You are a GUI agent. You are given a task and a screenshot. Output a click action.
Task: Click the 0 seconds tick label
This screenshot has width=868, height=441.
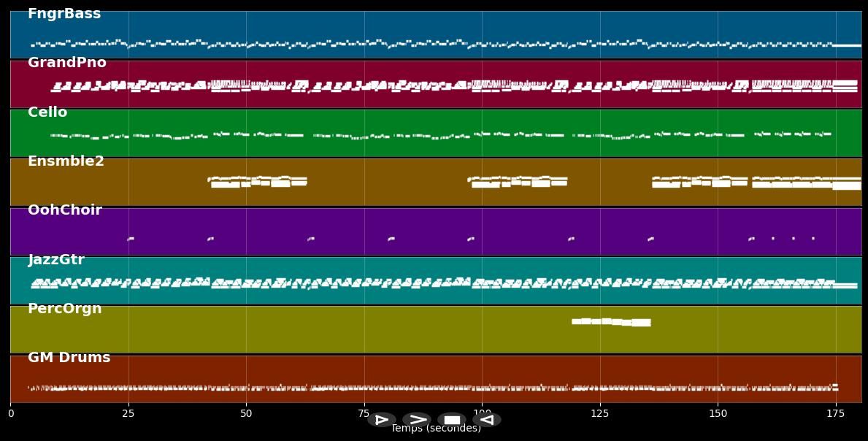(11, 414)
